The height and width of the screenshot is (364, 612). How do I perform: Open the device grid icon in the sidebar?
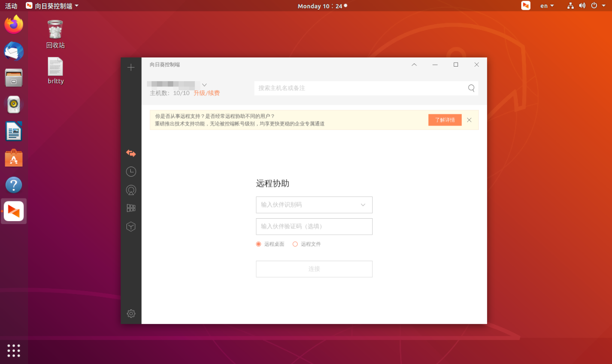pyautogui.click(x=131, y=208)
